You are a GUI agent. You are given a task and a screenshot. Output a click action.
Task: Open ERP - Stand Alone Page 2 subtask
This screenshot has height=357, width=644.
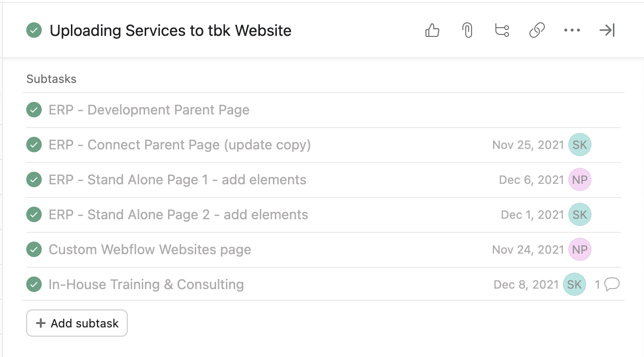[x=178, y=215]
